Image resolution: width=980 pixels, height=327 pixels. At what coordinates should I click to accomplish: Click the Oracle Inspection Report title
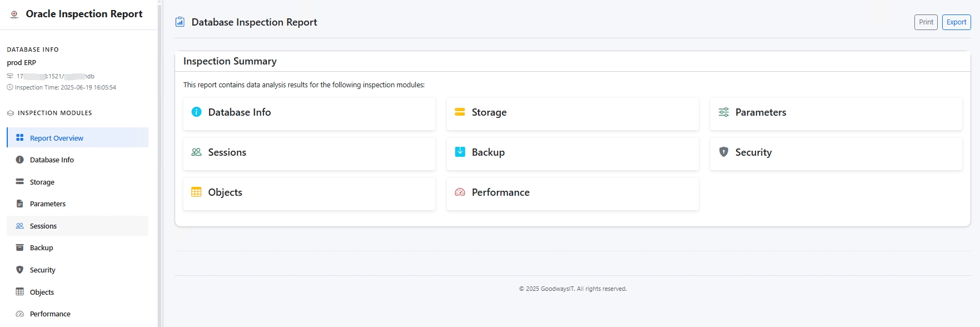(x=84, y=14)
